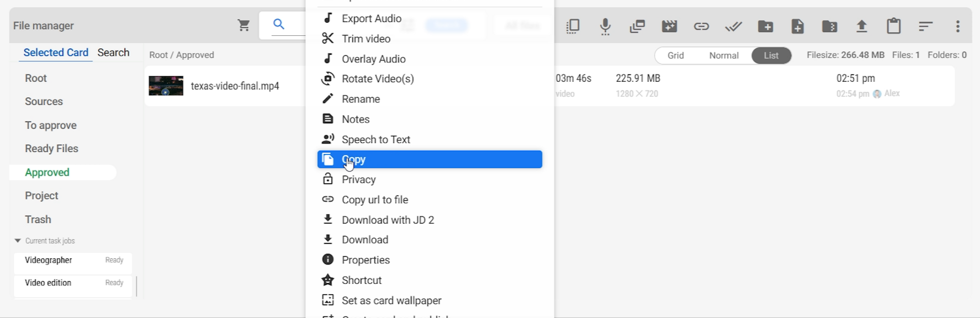
Task: Click the create new folder icon
Action: (x=765, y=26)
